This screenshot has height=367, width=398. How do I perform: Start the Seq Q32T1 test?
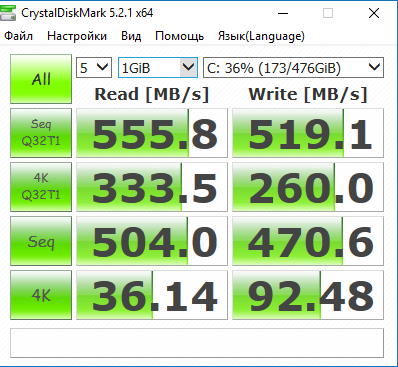tap(41, 133)
